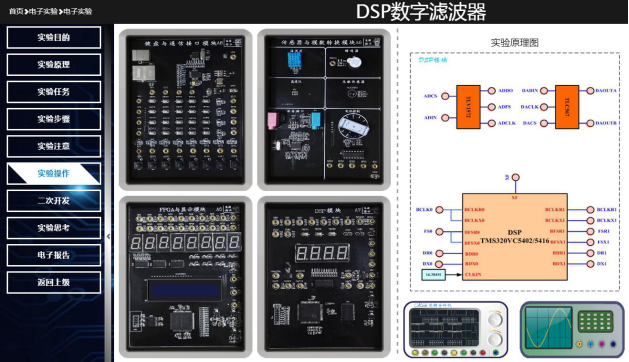Image resolution: width=629 pixels, height=362 pixels.
Task: Open the logic analyzer instrument icon
Action: coord(456,329)
